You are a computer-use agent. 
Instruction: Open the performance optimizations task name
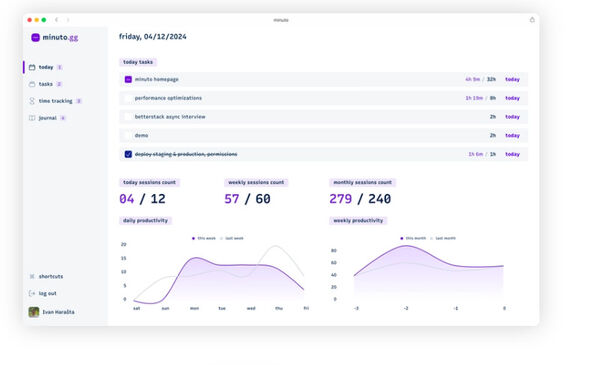click(168, 98)
